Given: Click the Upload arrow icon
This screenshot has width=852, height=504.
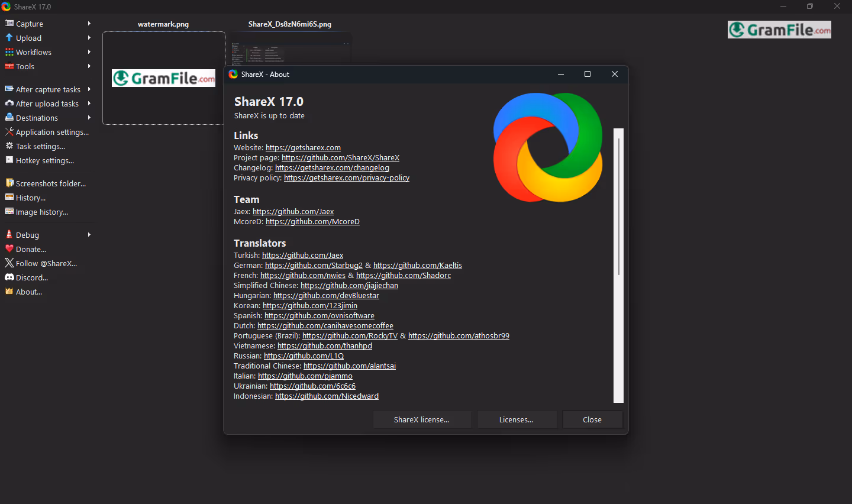Looking at the screenshot, I should click(9, 37).
